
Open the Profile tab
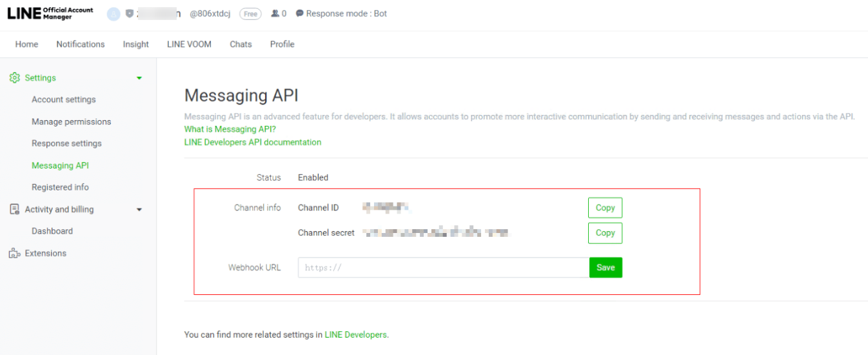[x=282, y=45]
